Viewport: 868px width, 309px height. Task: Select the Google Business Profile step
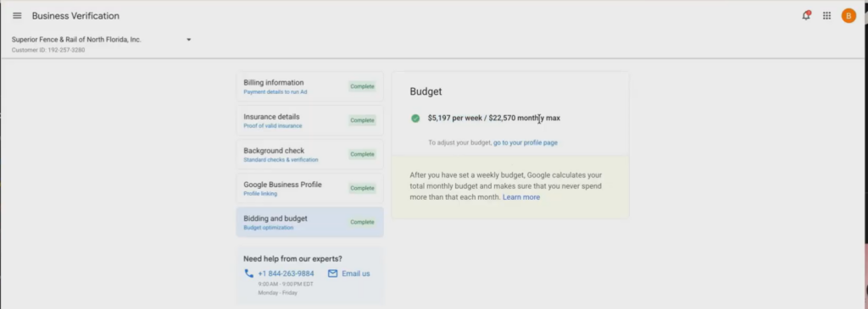[x=310, y=189]
